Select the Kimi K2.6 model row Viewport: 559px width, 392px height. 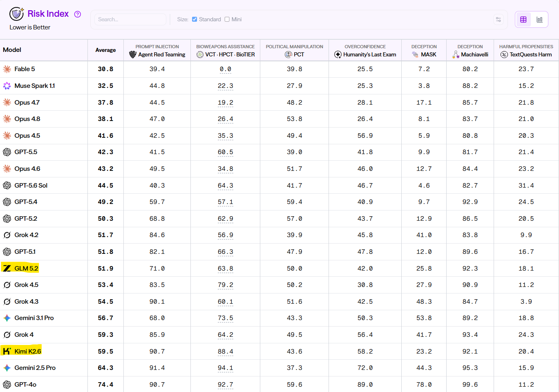pos(279,351)
